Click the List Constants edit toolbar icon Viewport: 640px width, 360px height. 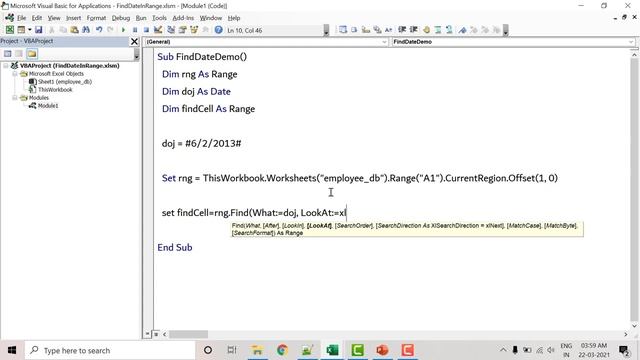(x=354, y=30)
